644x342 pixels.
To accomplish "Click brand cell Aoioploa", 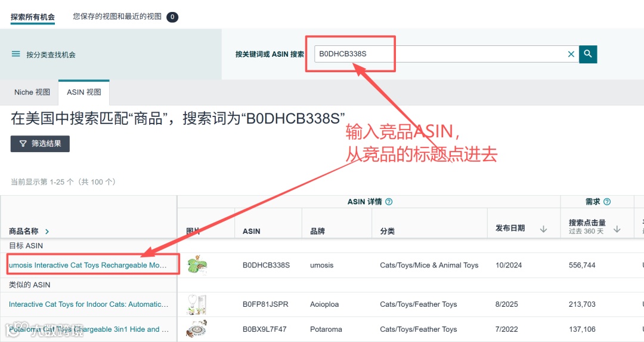I will pos(324,304).
